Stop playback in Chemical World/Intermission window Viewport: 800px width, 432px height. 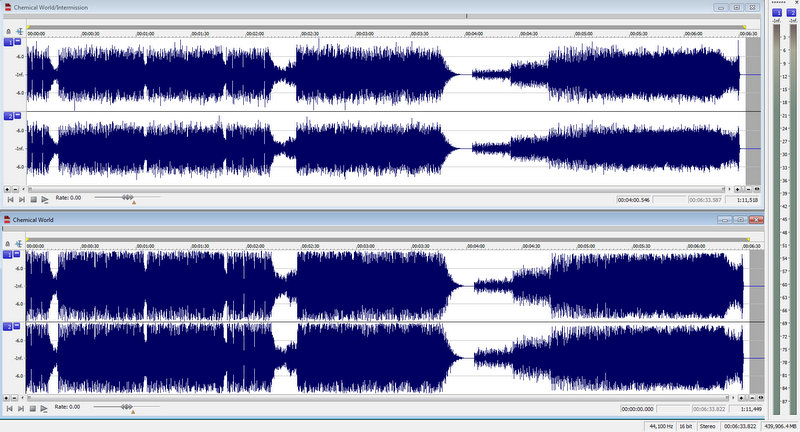(x=33, y=199)
